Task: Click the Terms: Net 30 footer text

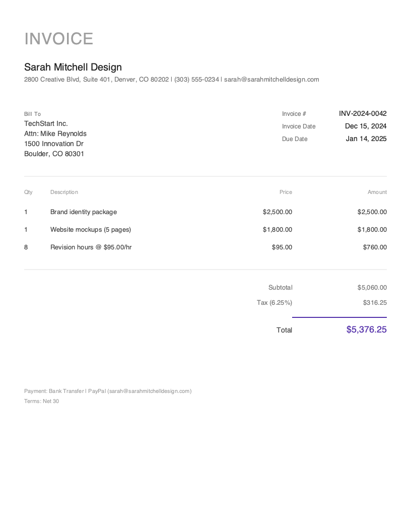Action: (x=42, y=401)
